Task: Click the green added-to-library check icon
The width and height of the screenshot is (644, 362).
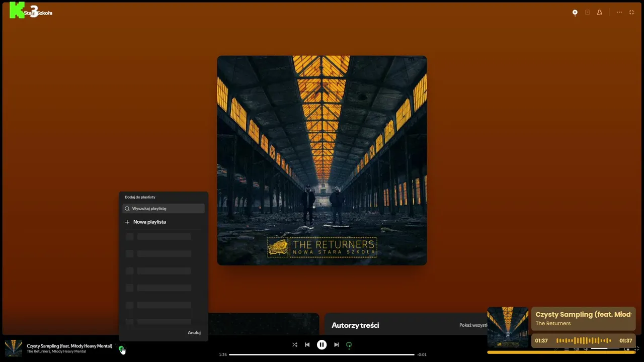Action: 121,348
